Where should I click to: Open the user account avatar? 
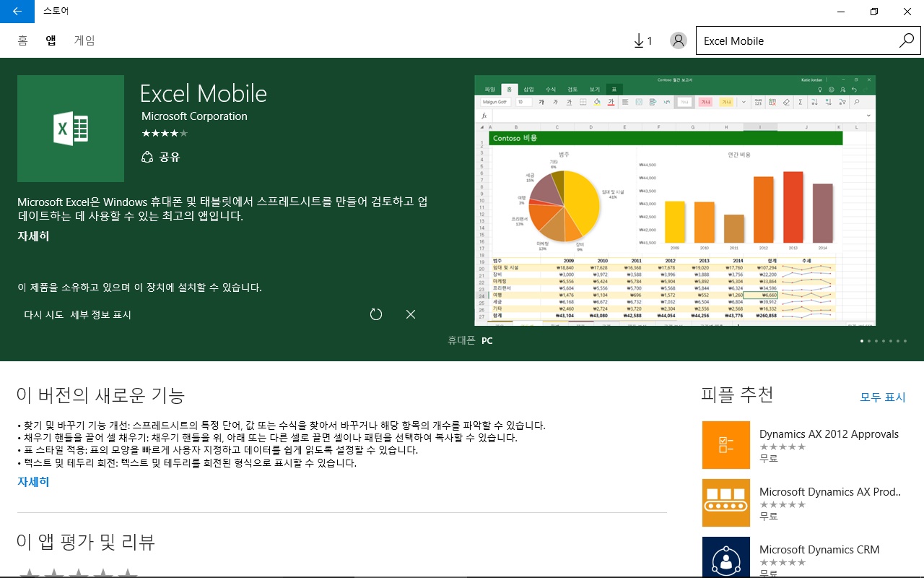678,40
